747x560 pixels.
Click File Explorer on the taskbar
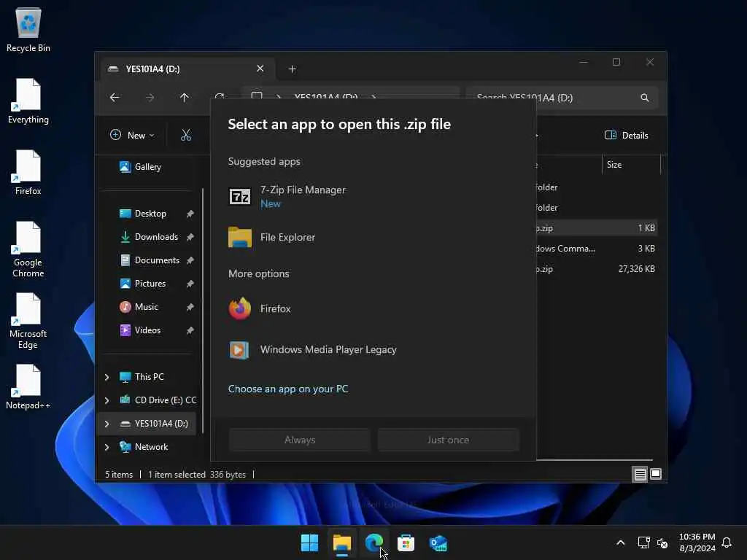click(342, 542)
